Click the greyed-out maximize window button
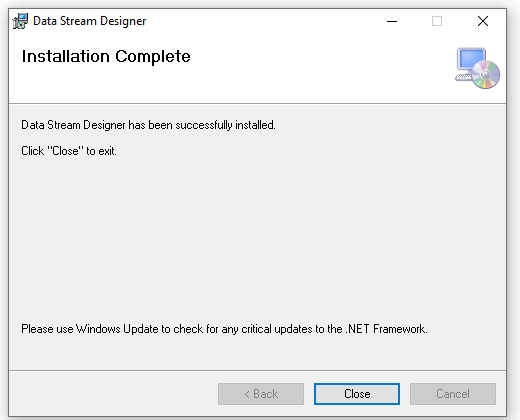 437,21
